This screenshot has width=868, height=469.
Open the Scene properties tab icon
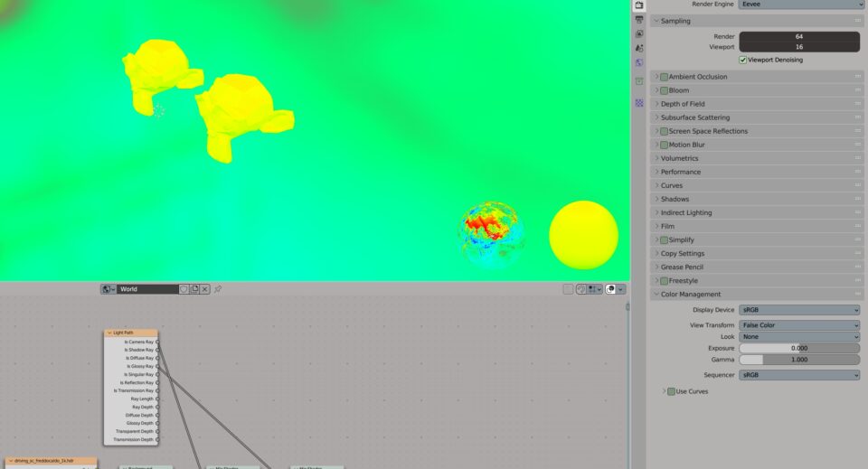(639, 48)
